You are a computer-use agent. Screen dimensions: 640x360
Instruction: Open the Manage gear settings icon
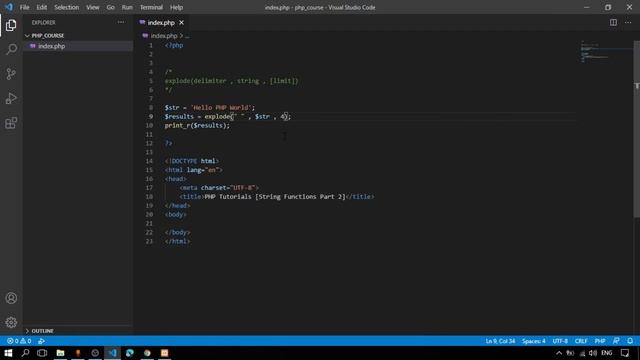point(11,322)
